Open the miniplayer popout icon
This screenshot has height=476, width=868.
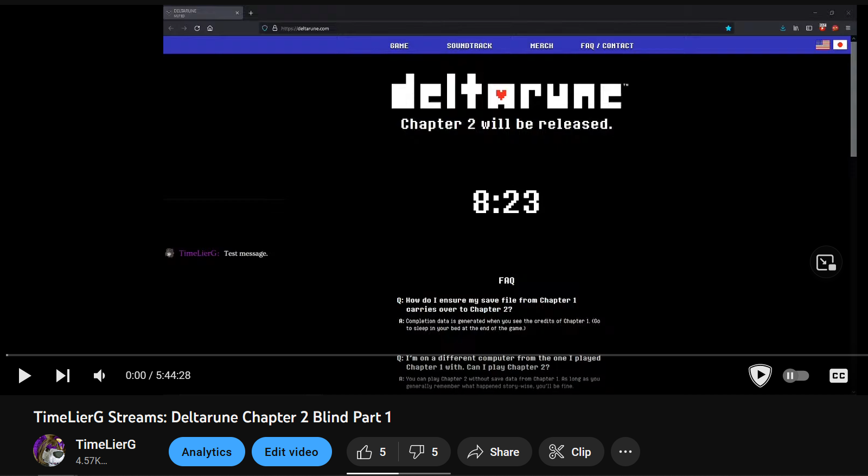pos(826,262)
